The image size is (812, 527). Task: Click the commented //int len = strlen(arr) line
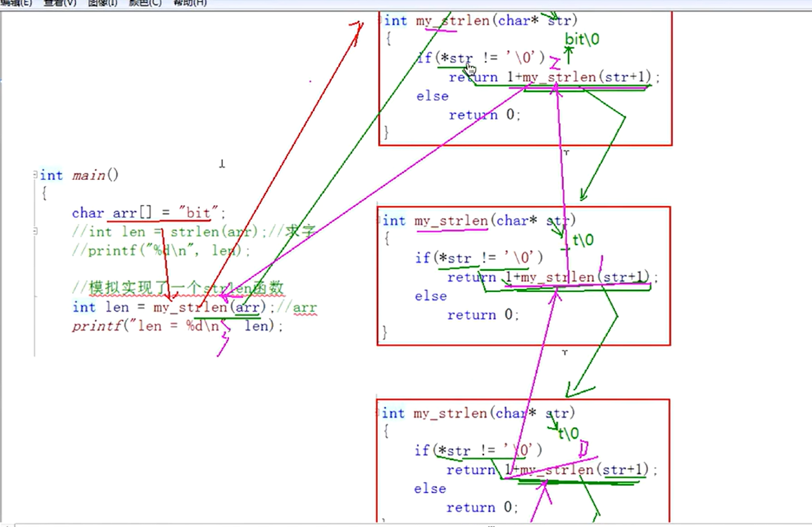[x=194, y=231]
